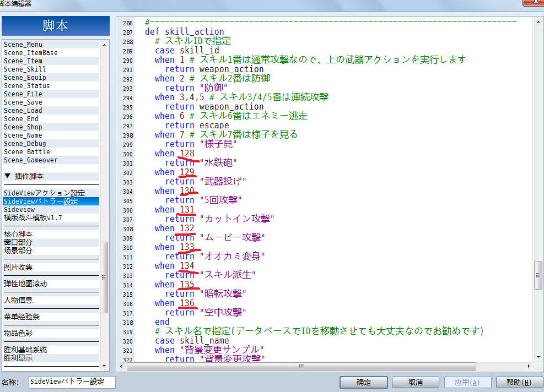Select the 胜利基础系统 script
The image size is (544, 392).
coord(51,350)
